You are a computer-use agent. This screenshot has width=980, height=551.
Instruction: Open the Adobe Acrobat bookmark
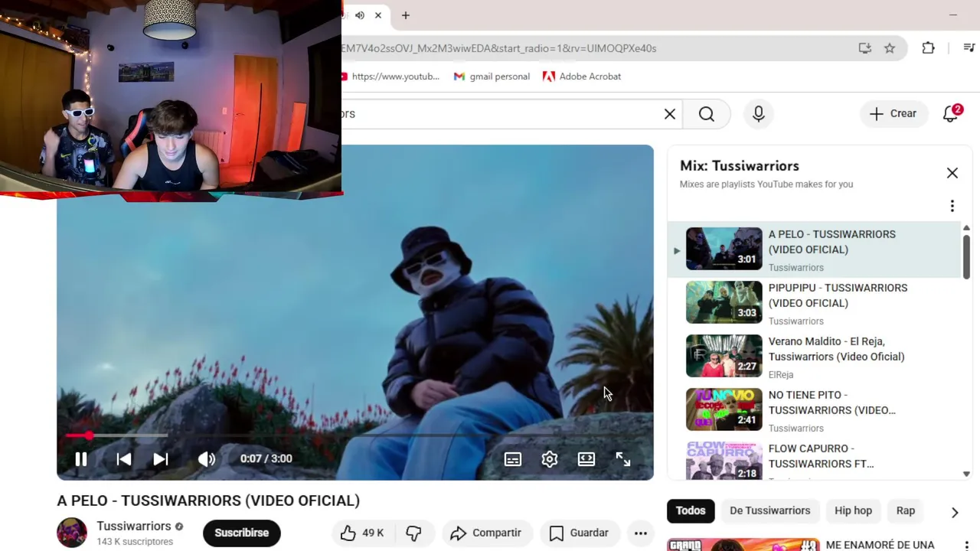tap(582, 77)
